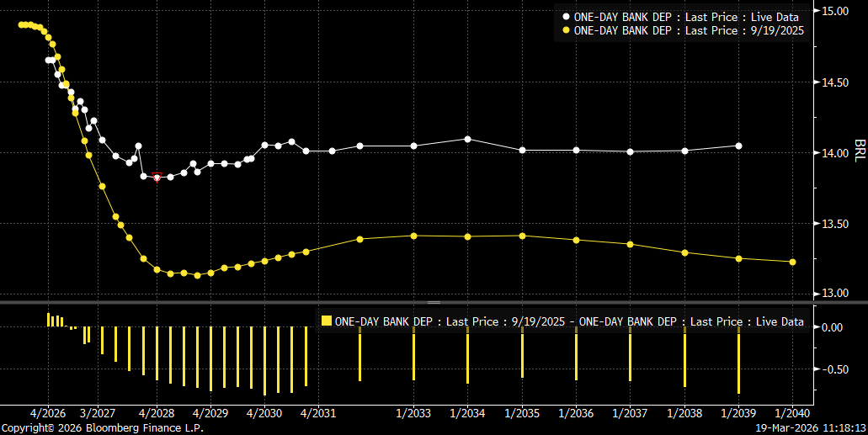
Task: Click the 4/2026 x-axis date label
Action: click(48, 413)
